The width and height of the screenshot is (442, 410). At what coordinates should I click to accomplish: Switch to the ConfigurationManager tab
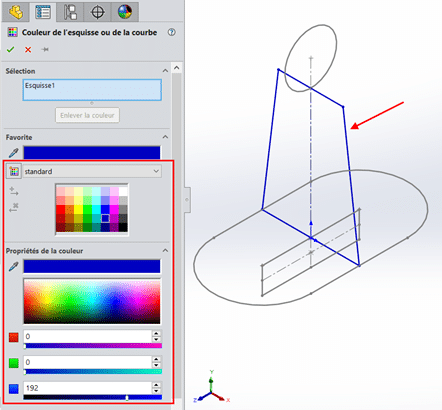[70, 12]
